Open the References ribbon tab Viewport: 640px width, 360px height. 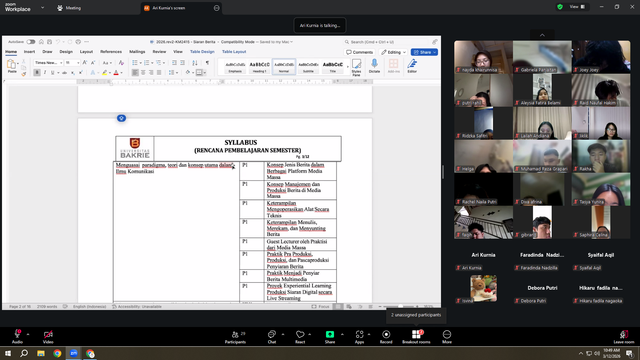pos(111,52)
